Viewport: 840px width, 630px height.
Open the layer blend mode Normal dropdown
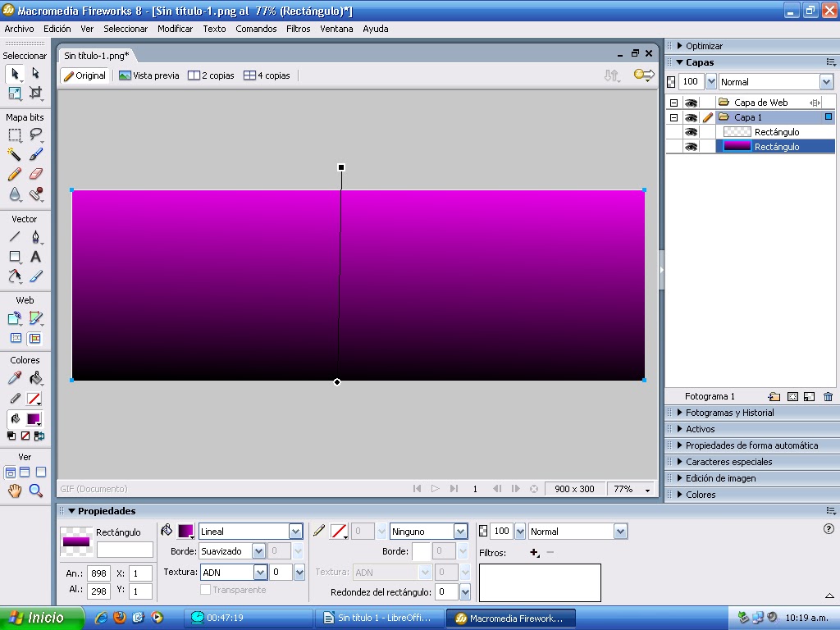tap(826, 82)
